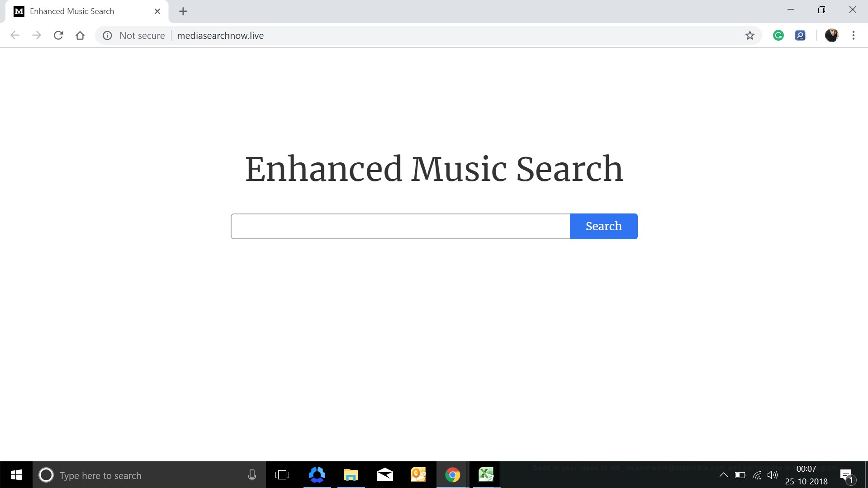Expand the Wi-Fi network flyout

(x=756, y=475)
